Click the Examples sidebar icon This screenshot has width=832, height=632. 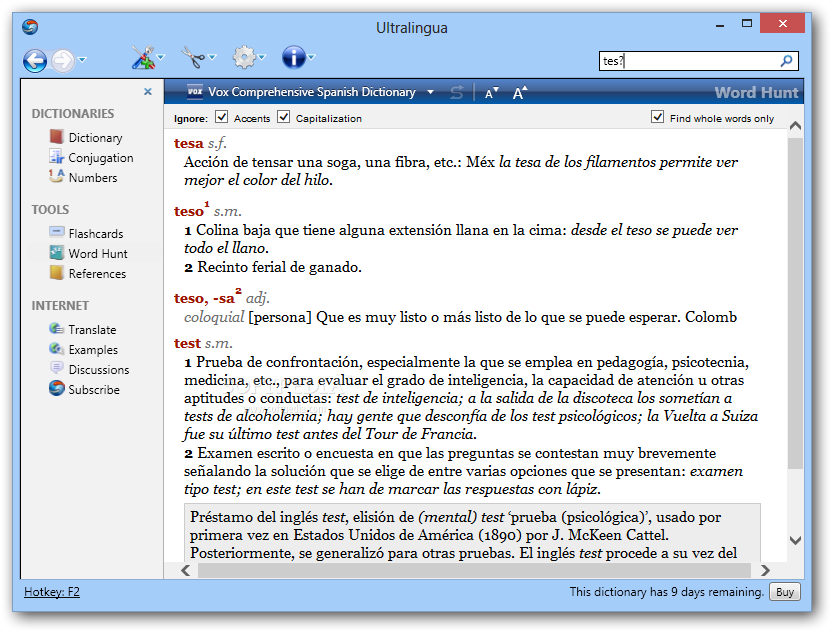[x=56, y=349]
